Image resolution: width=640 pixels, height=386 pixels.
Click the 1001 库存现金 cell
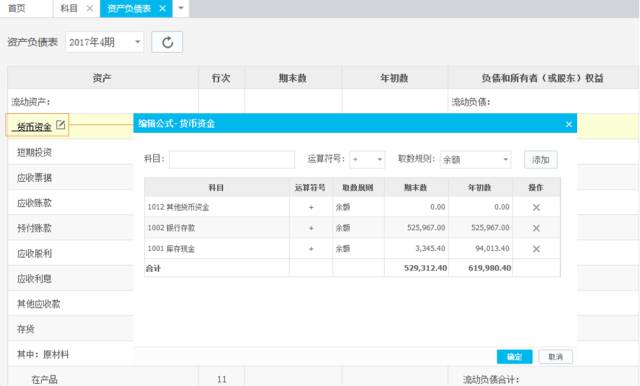tap(217, 249)
